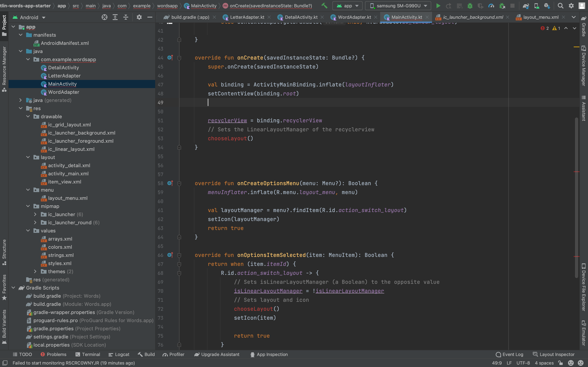Click the Make Project hammer icon
Screen dimensions: 588x367
click(324, 6)
